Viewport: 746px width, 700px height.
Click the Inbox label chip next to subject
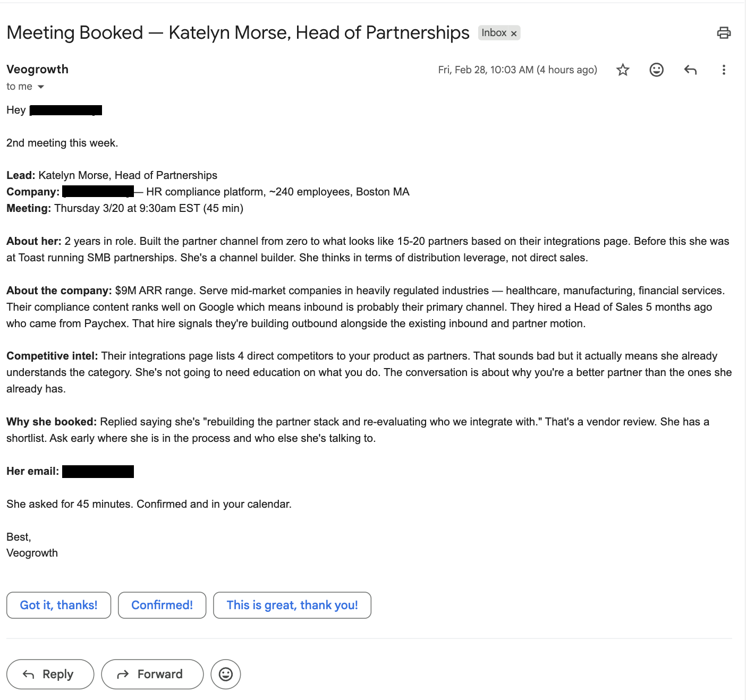[x=495, y=33]
